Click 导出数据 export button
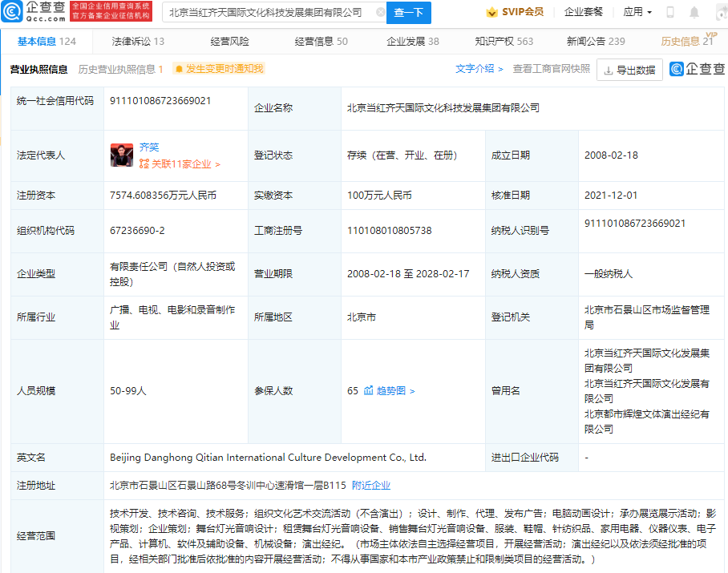The width and height of the screenshot is (728, 573). (x=629, y=71)
